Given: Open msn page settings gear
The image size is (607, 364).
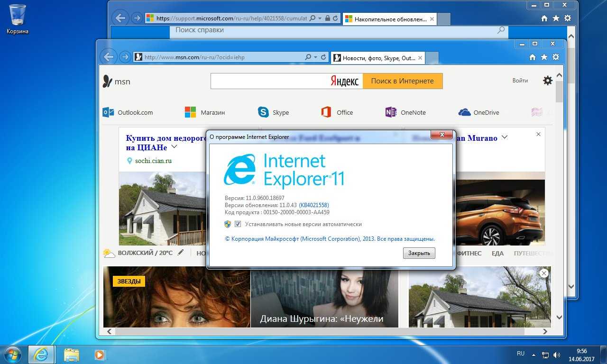Looking at the screenshot, I should 548,81.
